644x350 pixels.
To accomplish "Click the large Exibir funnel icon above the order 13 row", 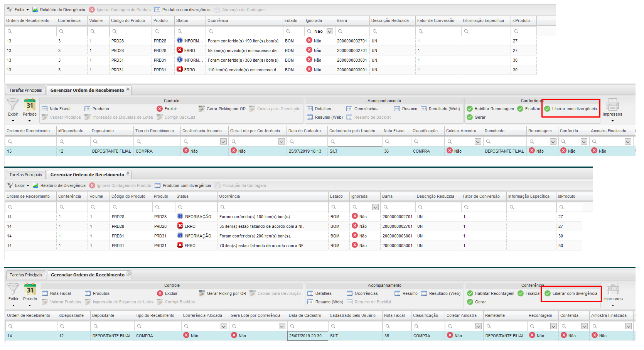I will (13, 104).
